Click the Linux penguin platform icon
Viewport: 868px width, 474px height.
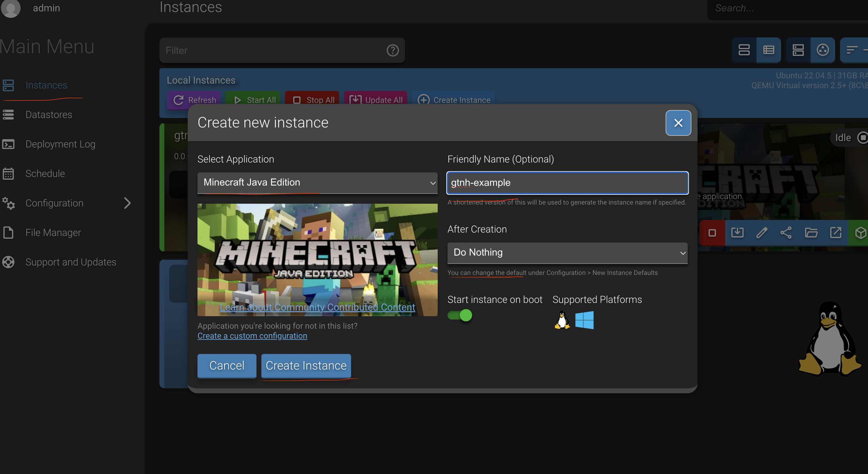[x=562, y=320]
